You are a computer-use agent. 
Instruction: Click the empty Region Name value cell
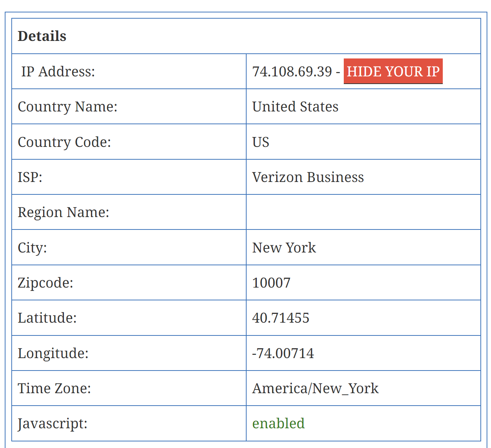[x=363, y=212]
